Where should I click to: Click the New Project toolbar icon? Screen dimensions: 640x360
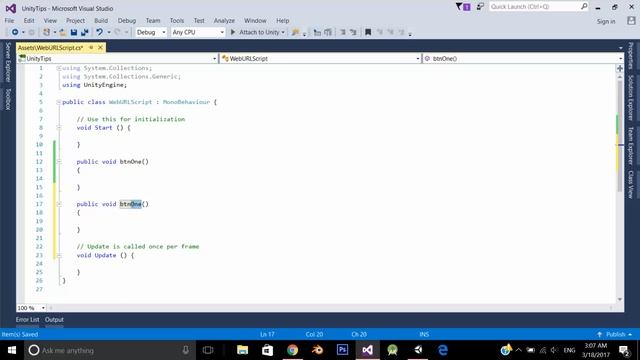(x=46, y=32)
